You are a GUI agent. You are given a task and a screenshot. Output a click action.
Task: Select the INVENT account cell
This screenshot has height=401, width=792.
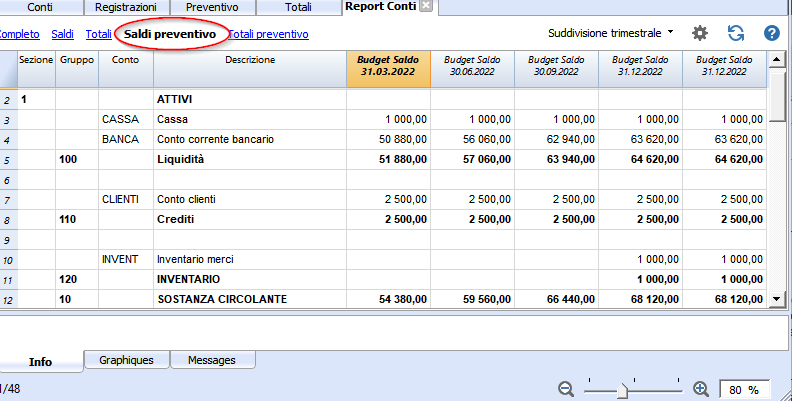point(126,260)
